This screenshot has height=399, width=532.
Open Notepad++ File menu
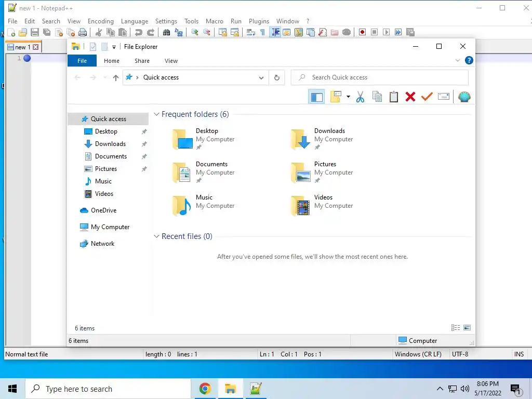12,21
